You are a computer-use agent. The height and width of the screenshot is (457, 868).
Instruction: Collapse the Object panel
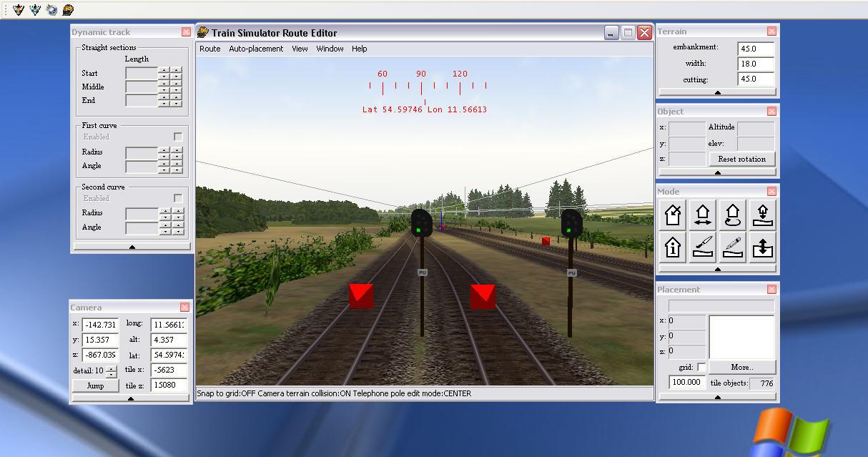point(717,172)
